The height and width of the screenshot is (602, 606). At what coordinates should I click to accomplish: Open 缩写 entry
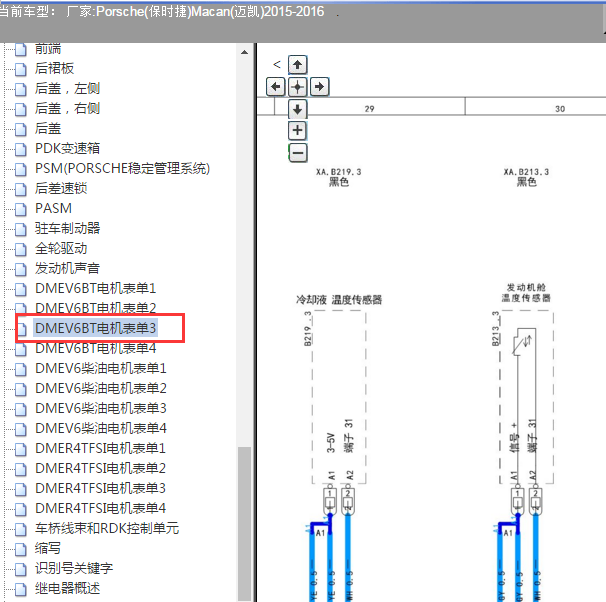(48, 548)
